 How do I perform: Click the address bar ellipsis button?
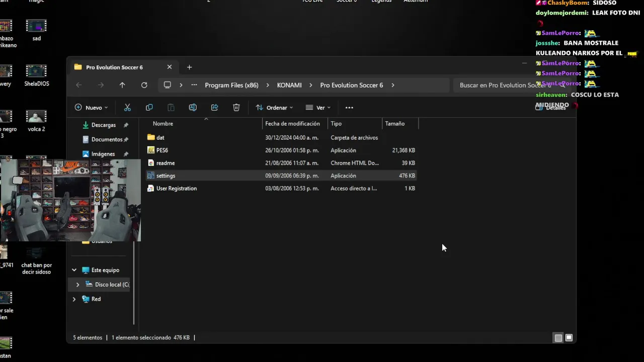point(194,85)
